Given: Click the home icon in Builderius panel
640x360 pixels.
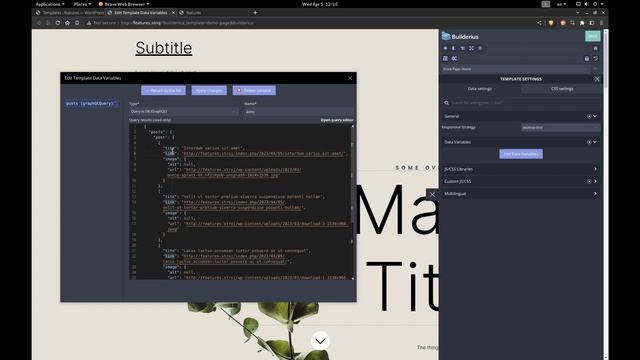Looking at the screenshot, I should click(x=596, y=48).
